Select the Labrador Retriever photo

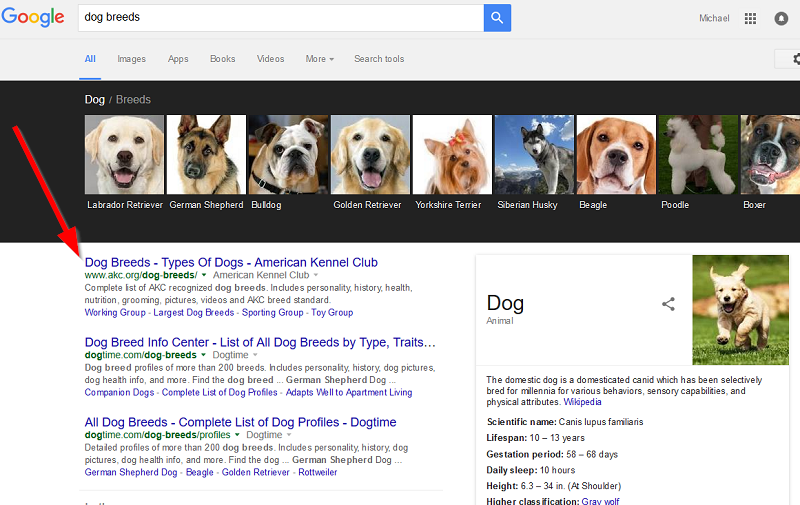(x=124, y=155)
